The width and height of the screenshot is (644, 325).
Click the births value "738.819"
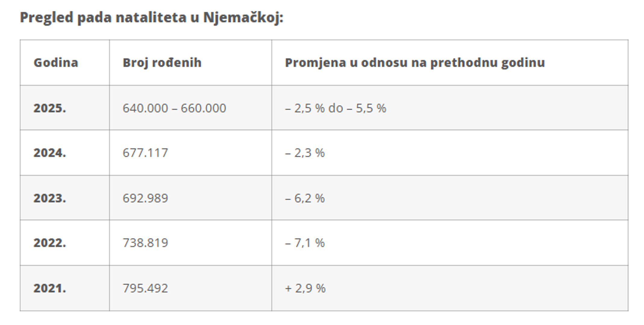tap(145, 243)
